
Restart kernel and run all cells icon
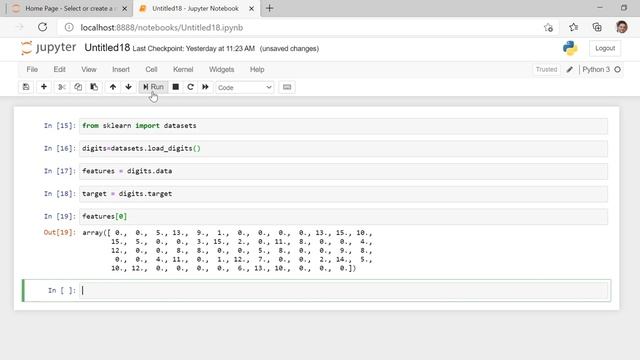click(x=205, y=87)
